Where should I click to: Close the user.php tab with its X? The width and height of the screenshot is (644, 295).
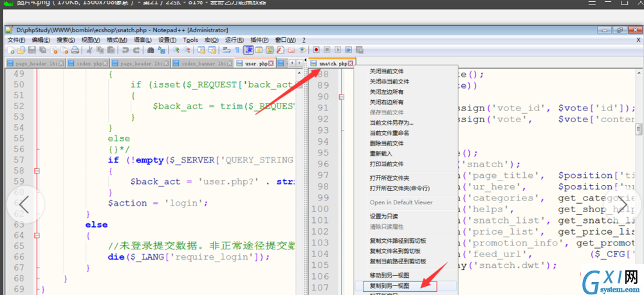click(x=271, y=64)
